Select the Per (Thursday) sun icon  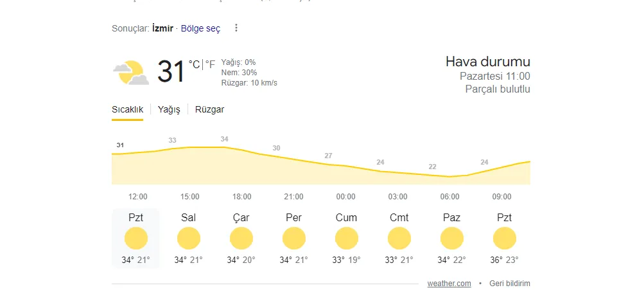(293, 239)
